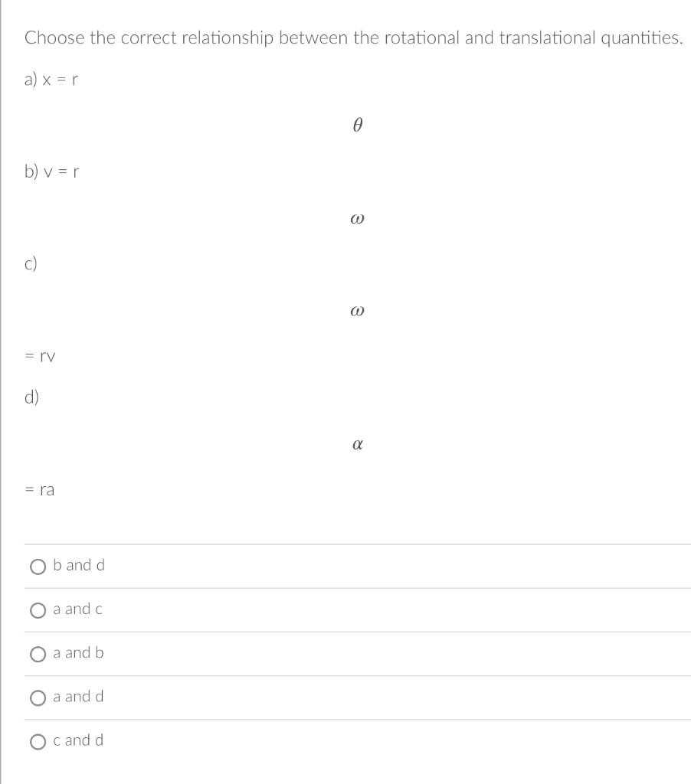Click the option c) label
This screenshot has width=691, height=784.
coord(31,264)
